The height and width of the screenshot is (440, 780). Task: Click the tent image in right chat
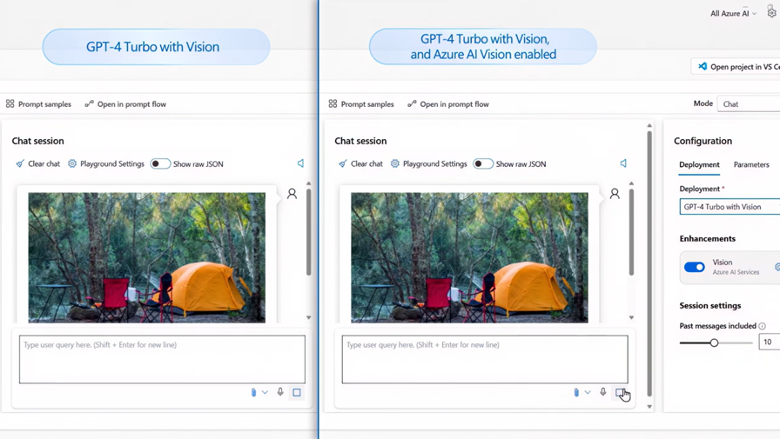click(470, 258)
